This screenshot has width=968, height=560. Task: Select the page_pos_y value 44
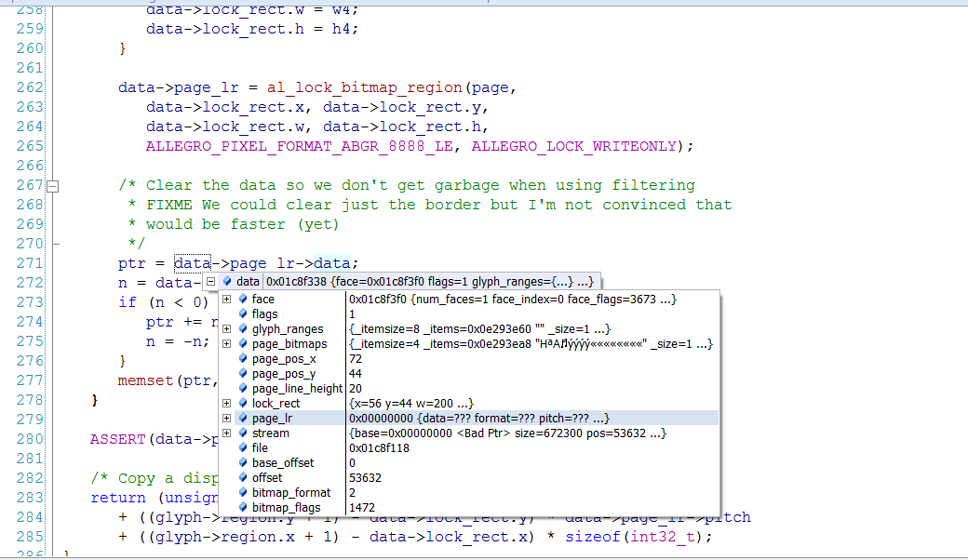tap(356, 374)
